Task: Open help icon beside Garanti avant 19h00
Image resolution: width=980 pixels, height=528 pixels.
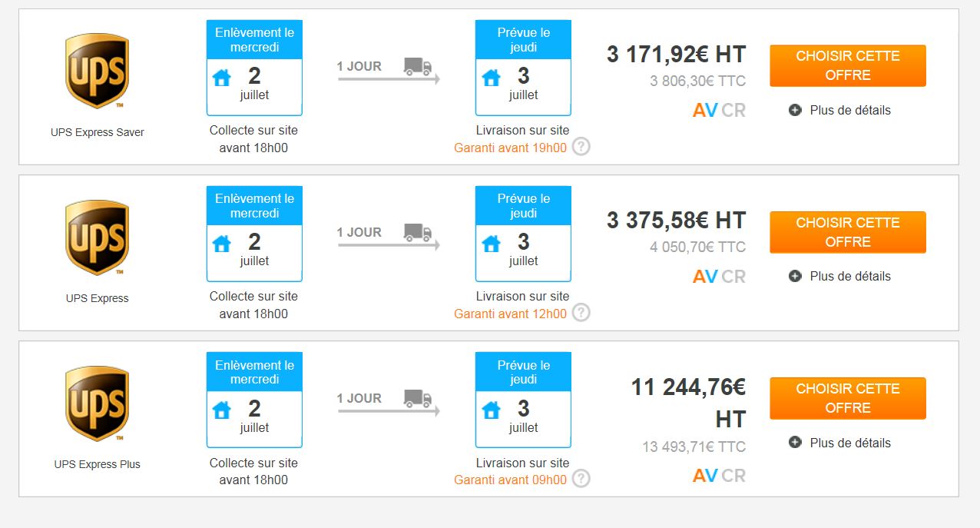Action: (581, 147)
